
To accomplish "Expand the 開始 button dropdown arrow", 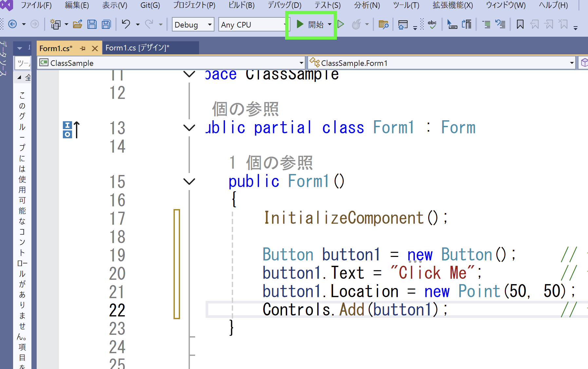I will 330,25.
